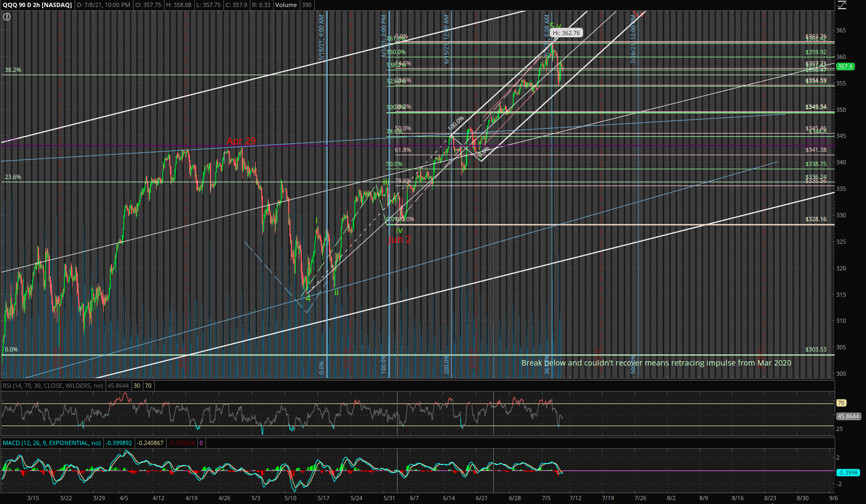
Task: Click the 7/26/21 vertical time line label
Action: click(633, 41)
